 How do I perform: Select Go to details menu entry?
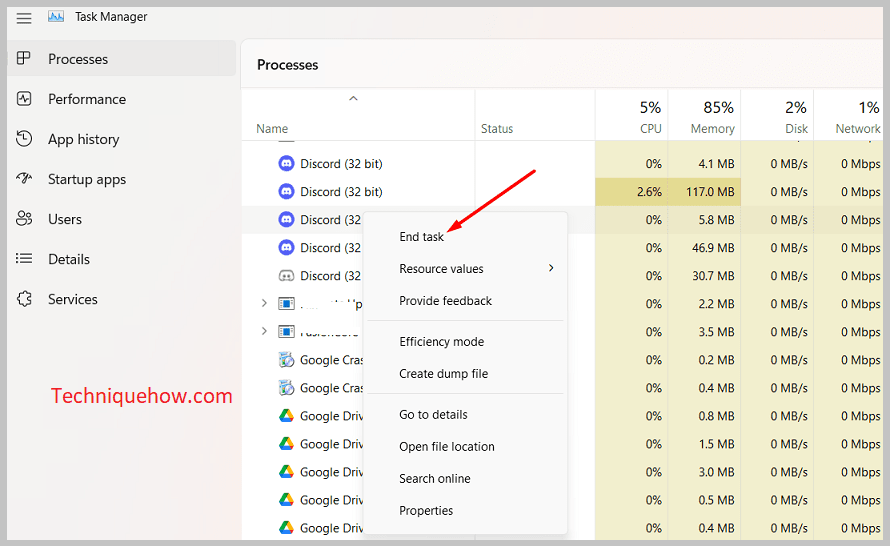click(433, 414)
